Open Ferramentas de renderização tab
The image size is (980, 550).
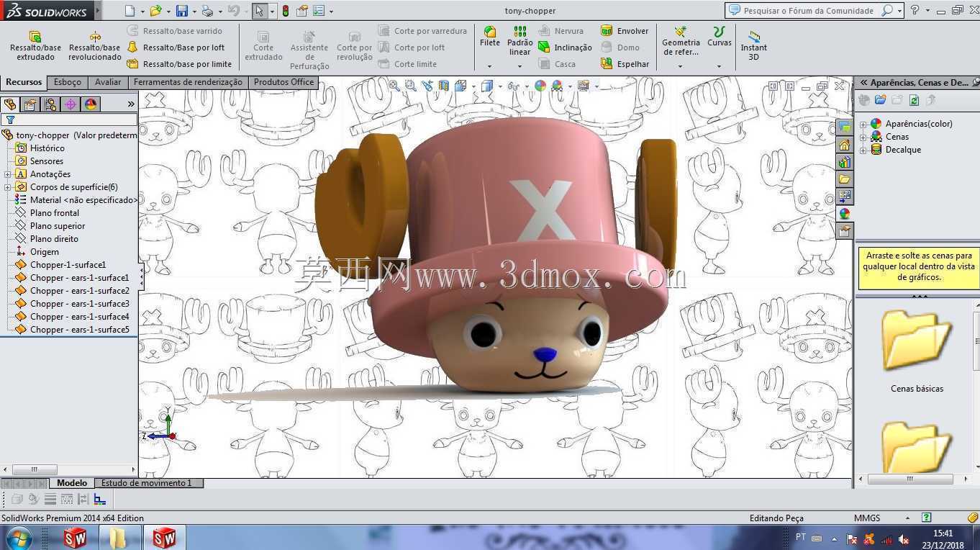click(188, 82)
